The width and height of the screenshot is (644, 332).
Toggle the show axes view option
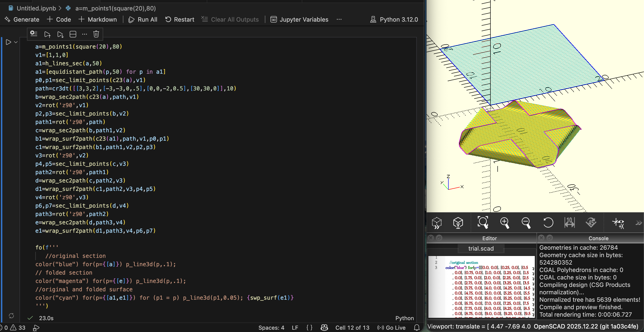[x=618, y=222]
